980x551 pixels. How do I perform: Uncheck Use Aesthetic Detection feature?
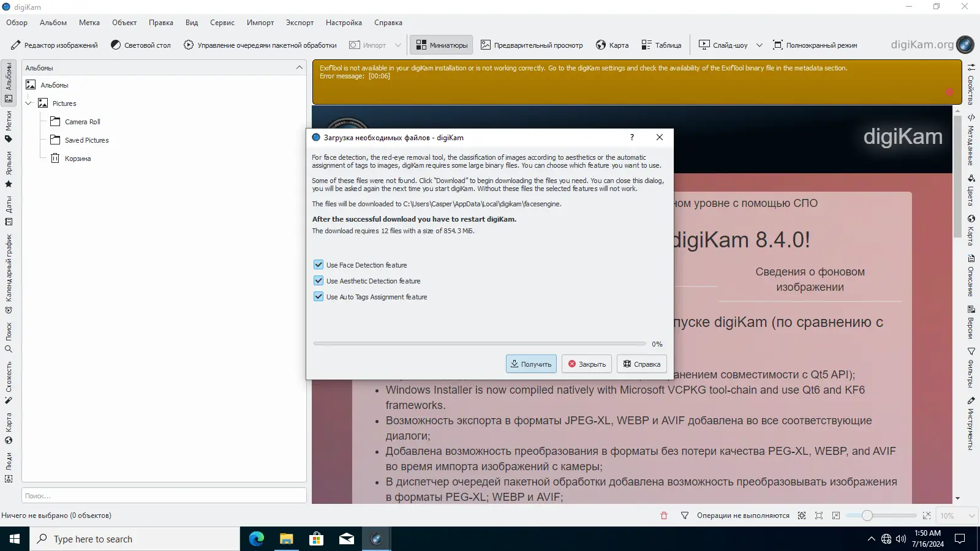coord(318,281)
